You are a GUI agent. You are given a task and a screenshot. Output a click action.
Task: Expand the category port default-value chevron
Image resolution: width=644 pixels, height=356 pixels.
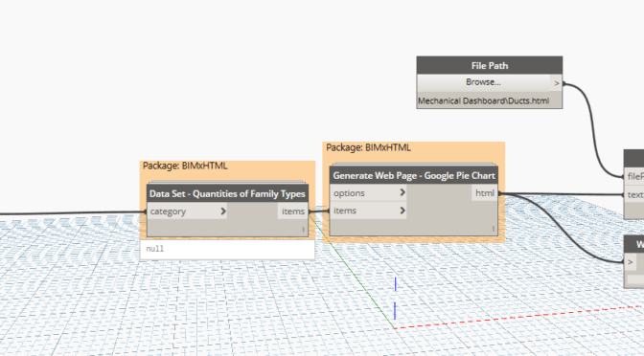click(223, 211)
